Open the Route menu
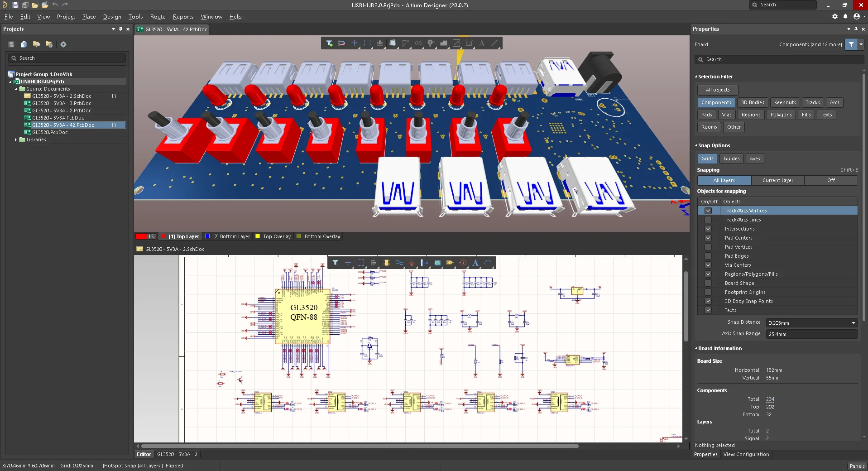The width and height of the screenshot is (868, 471). point(158,17)
